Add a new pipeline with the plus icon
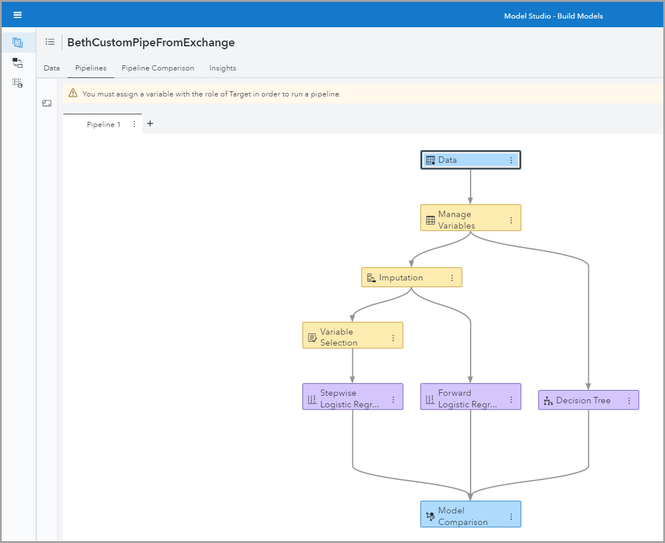The height and width of the screenshot is (543, 665). tap(150, 124)
